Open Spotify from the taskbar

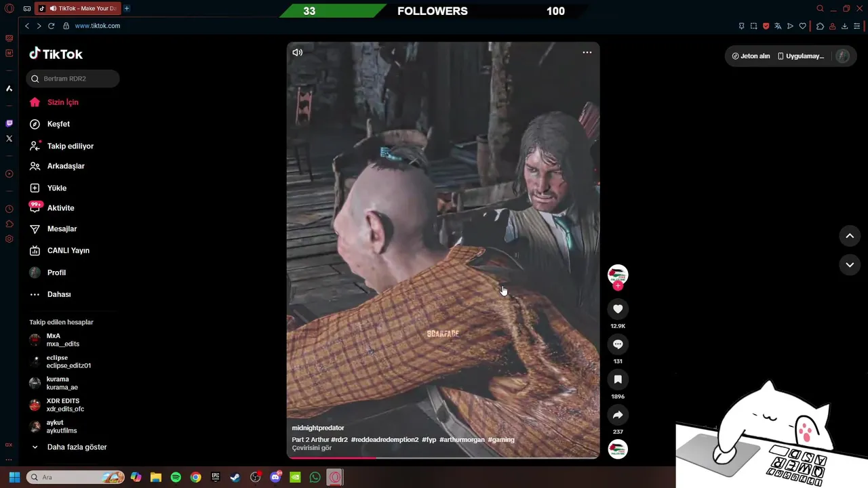pos(176,477)
